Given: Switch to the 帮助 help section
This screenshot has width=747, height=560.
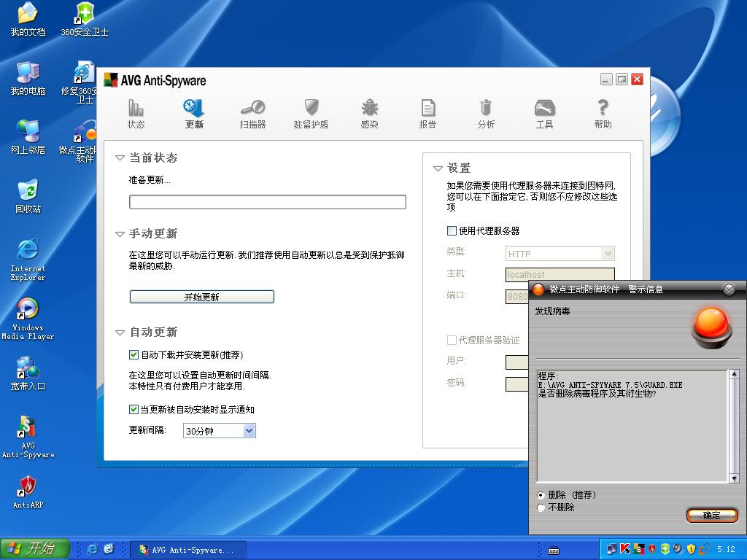Looking at the screenshot, I should click(x=603, y=113).
